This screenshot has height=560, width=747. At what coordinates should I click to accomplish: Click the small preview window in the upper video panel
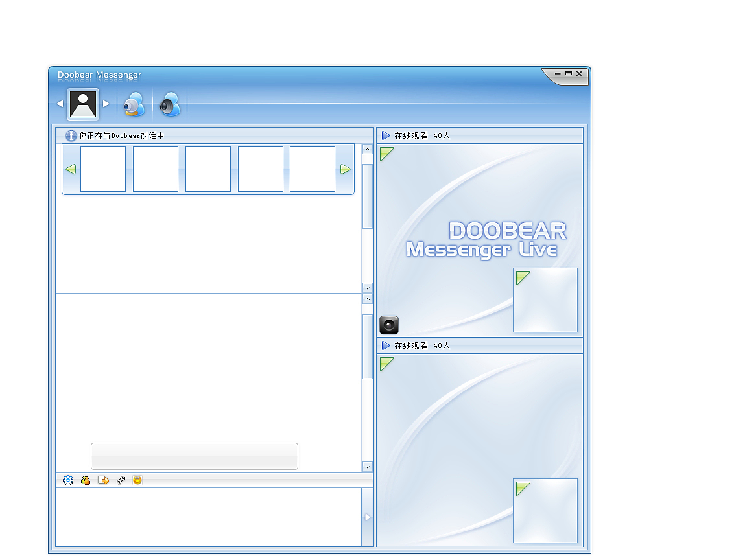coord(545,300)
